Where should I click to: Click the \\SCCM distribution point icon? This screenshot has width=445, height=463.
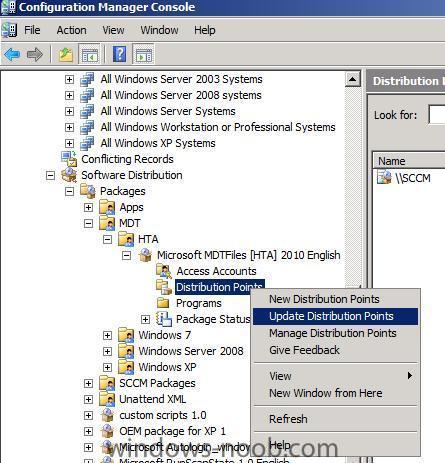(x=384, y=177)
